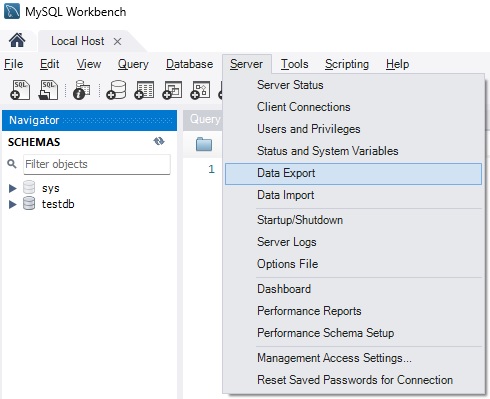The image size is (490, 399).
Task: Open folder icon in Query editor
Action: point(204,144)
